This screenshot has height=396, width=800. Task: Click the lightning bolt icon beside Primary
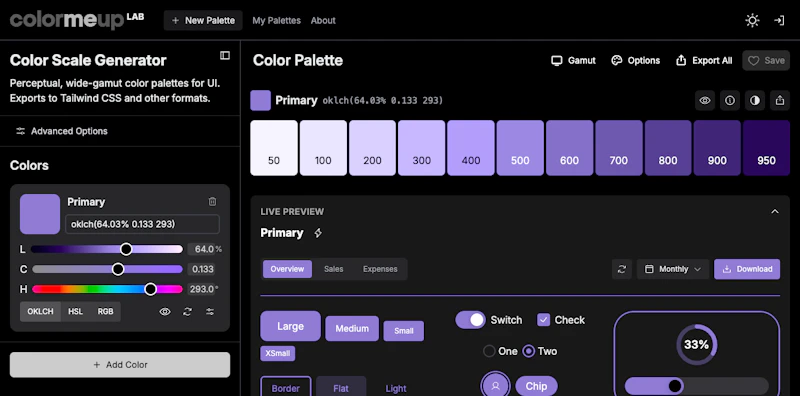(x=318, y=233)
